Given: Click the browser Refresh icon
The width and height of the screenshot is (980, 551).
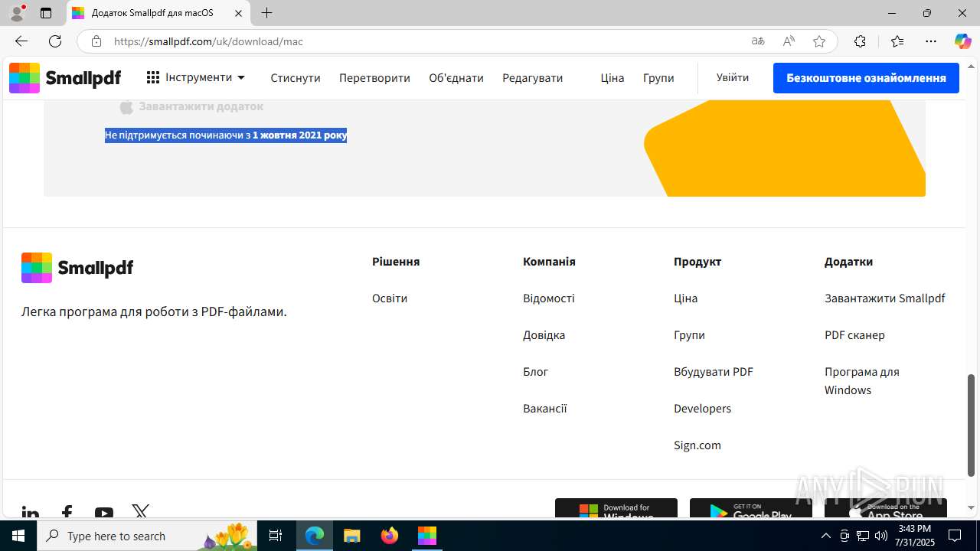Looking at the screenshot, I should (x=55, y=41).
